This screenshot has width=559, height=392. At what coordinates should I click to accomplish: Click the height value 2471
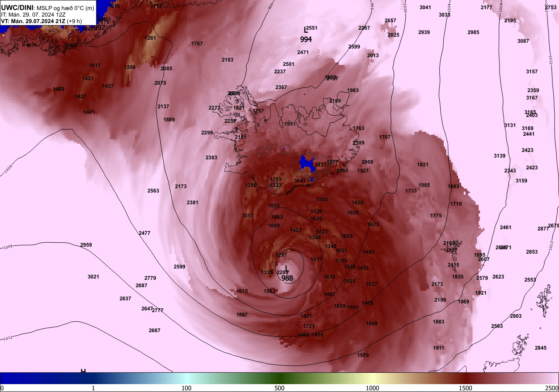coord(303,52)
